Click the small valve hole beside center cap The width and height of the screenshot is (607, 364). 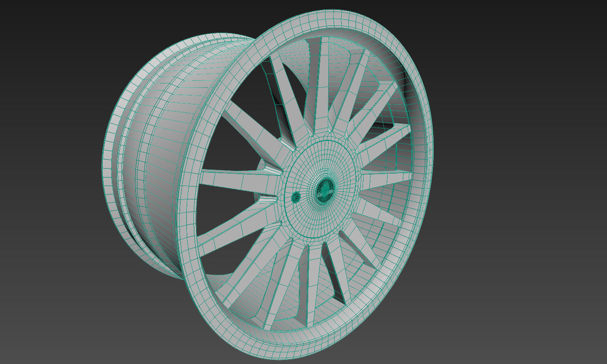pos(296,197)
